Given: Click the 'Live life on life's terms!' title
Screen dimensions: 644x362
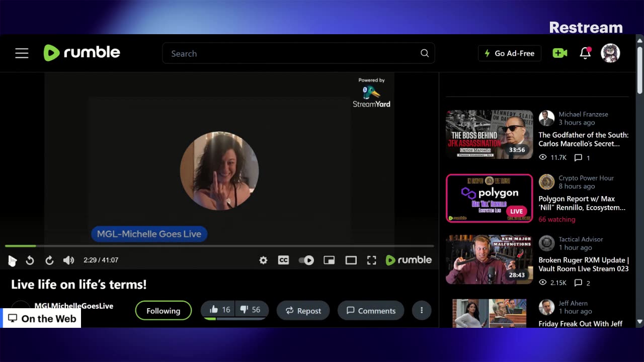Looking at the screenshot, I should [79, 284].
